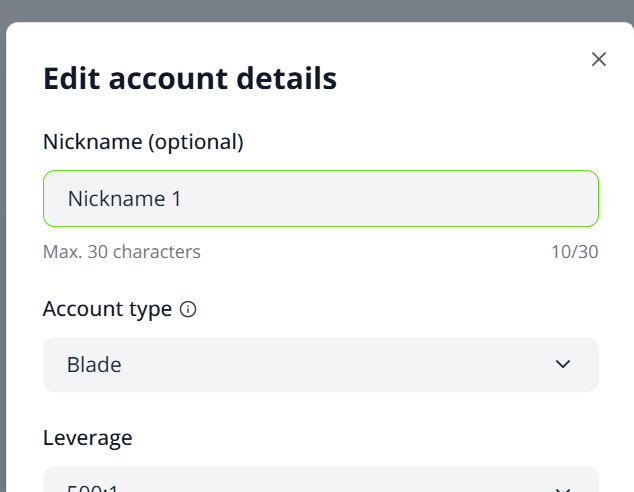
Task: Click the 500:1 leverage value text
Action: (x=92, y=488)
